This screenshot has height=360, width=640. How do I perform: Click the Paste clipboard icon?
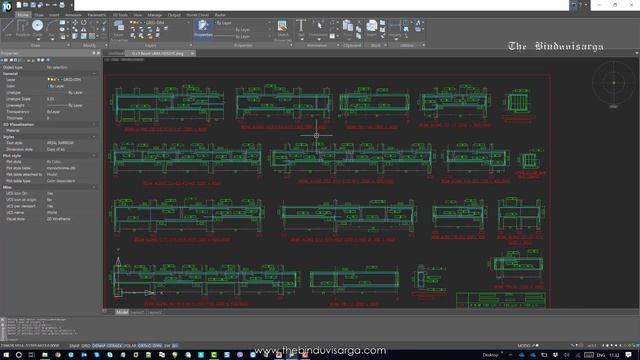tap(347, 28)
